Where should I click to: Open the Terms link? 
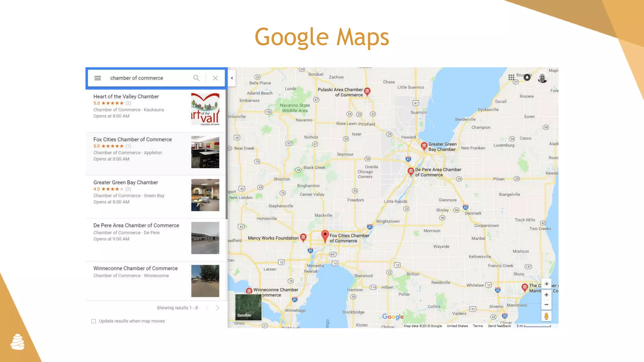[x=478, y=326]
